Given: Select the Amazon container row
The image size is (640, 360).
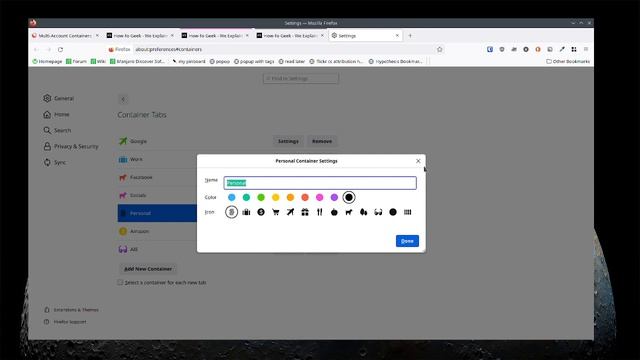Looking at the screenshot, I should (157, 231).
